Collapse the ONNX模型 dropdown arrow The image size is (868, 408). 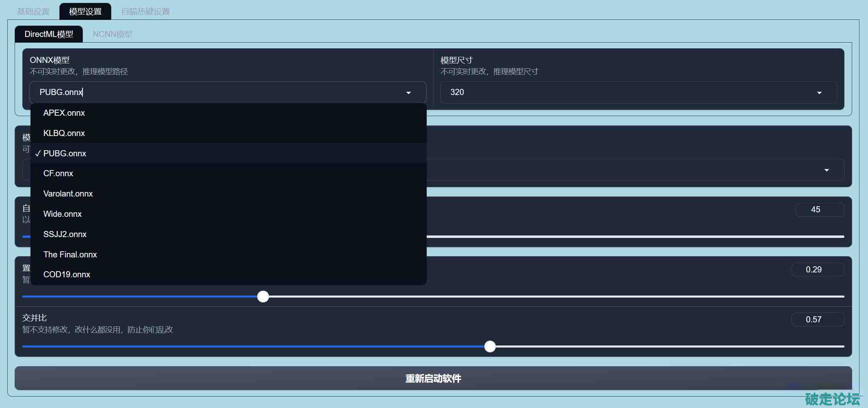coord(408,93)
